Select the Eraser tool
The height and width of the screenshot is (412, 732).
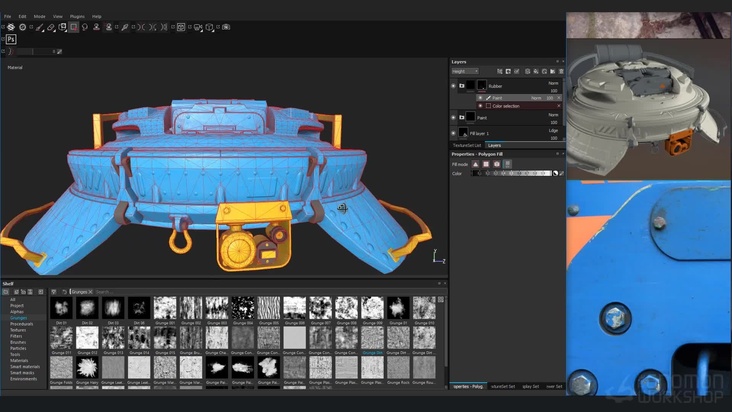tap(50, 27)
